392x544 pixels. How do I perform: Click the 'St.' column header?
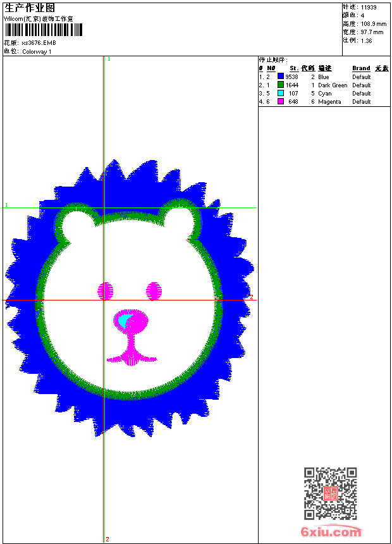[294, 68]
